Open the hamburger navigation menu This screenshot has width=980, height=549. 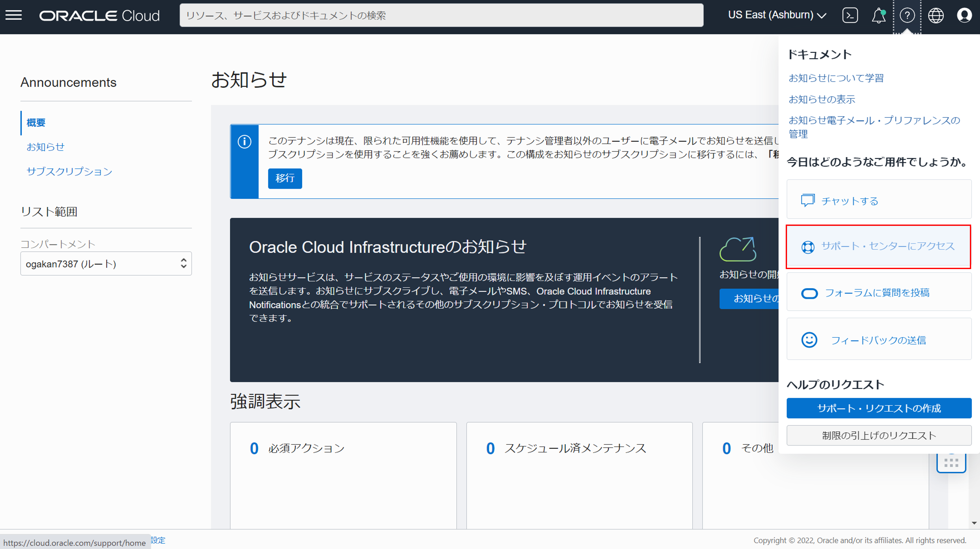tap(14, 15)
